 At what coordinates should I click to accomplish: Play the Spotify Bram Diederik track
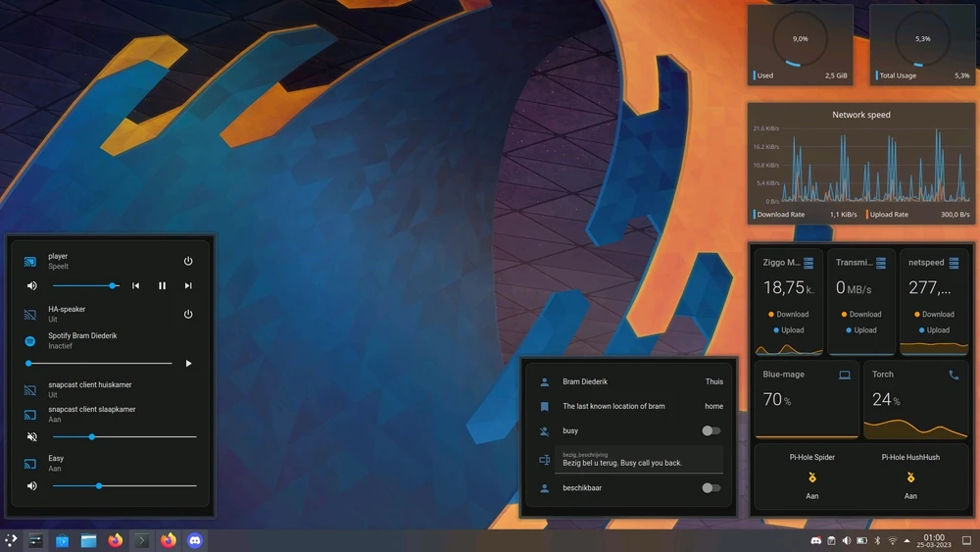coord(188,364)
